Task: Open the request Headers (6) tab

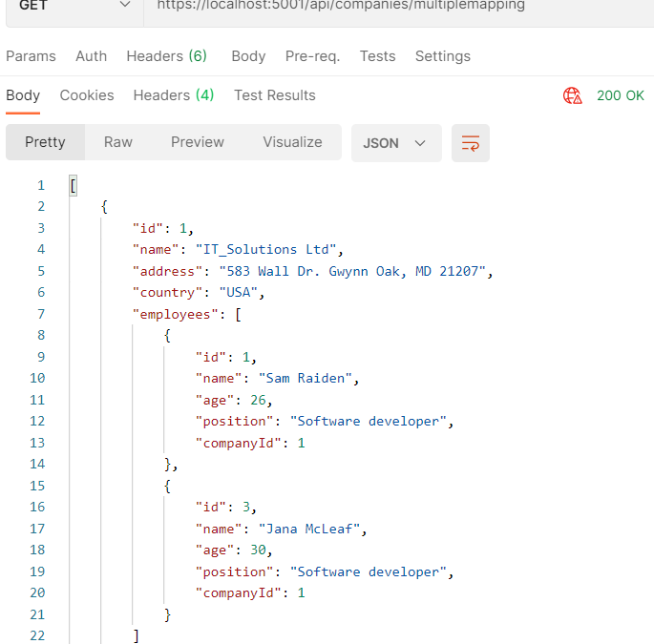Action: 167,56
